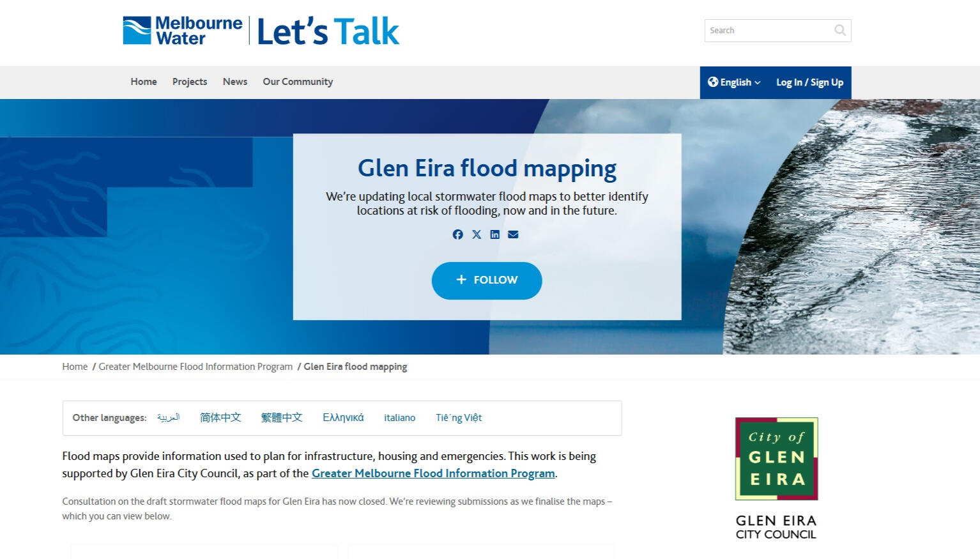980x559 pixels.
Task: Click the Other languages label
Action: tap(109, 418)
